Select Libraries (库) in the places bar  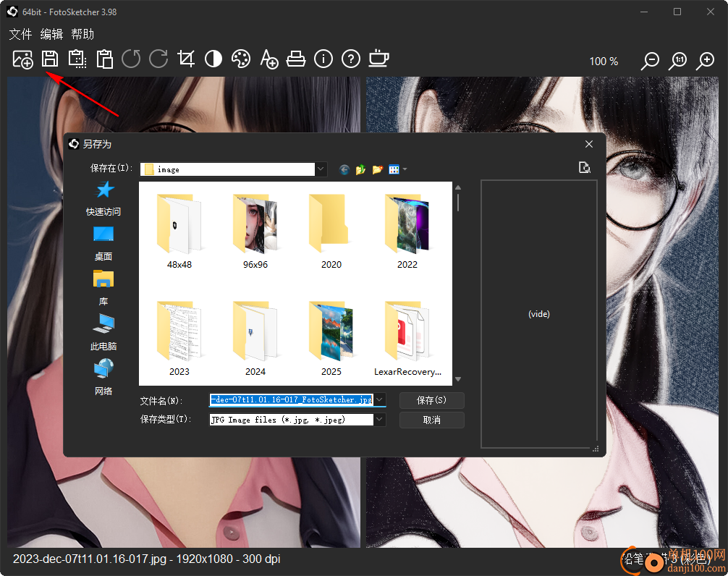click(103, 288)
